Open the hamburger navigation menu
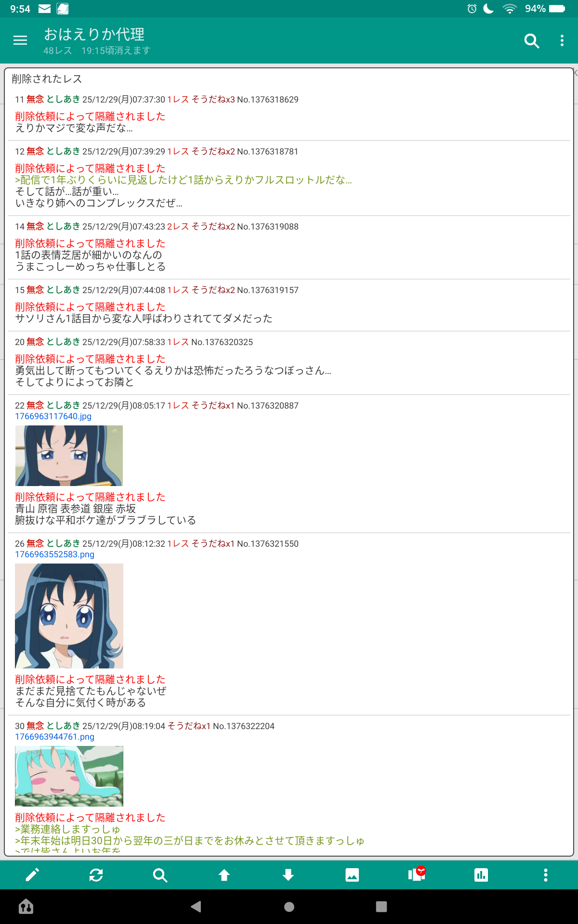The image size is (578, 924). tap(20, 40)
